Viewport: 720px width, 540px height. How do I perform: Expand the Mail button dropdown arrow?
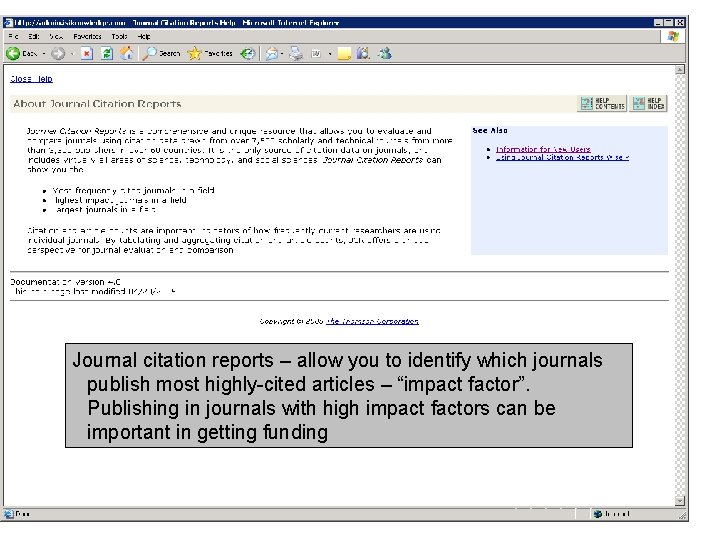pyautogui.click(x=282, y=54)
